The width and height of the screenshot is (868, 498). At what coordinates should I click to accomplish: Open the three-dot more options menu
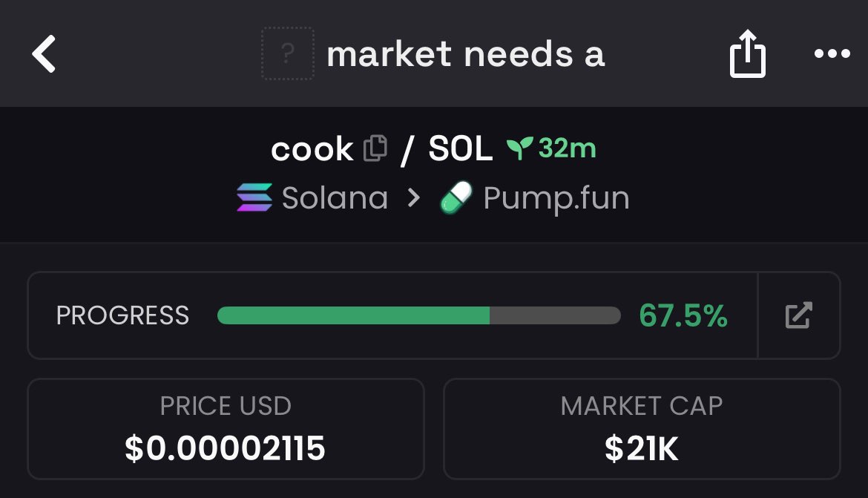(x=832, y=54)
